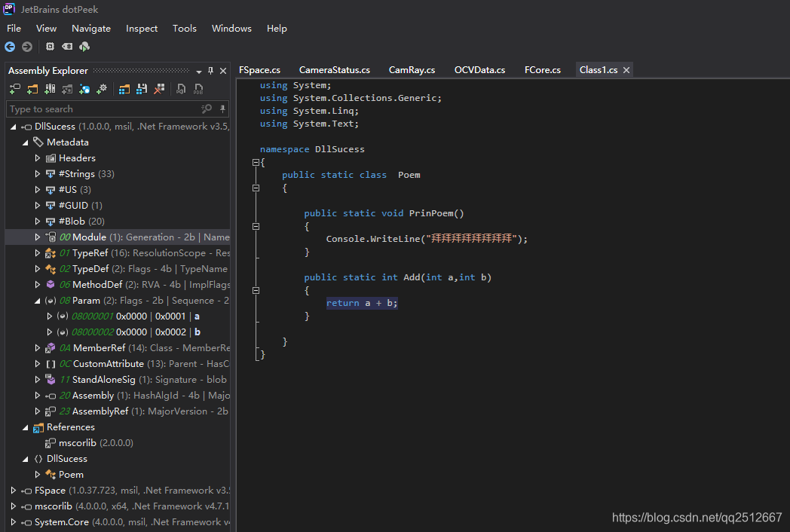Collapse the namespace code fold marker

[256, 162]
